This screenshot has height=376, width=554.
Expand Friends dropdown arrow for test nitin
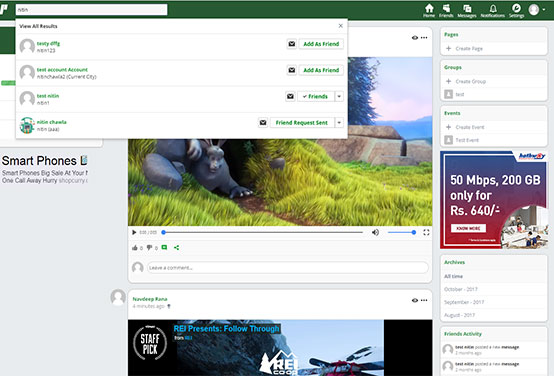339,96
